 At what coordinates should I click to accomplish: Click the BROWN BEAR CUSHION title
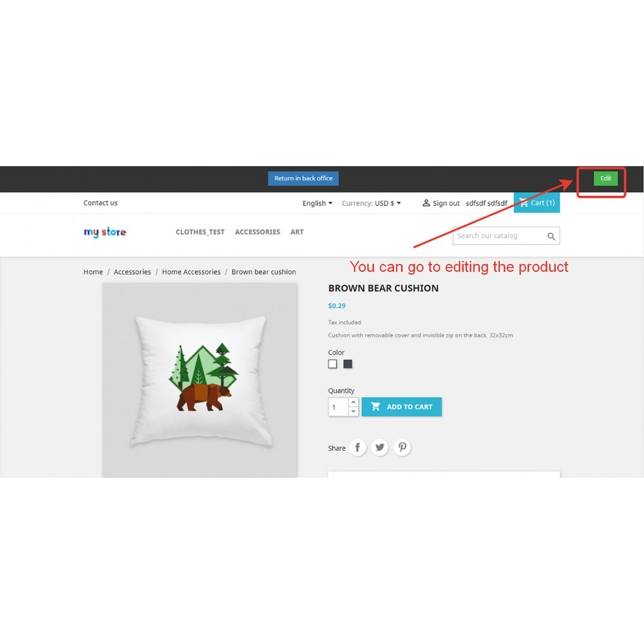(x=383, y=289)
